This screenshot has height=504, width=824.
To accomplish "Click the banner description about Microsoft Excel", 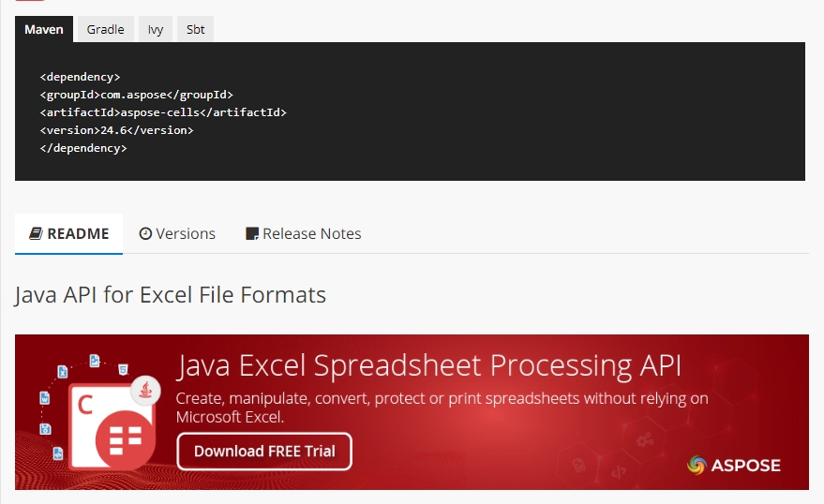I will click(x=442, y=408).
